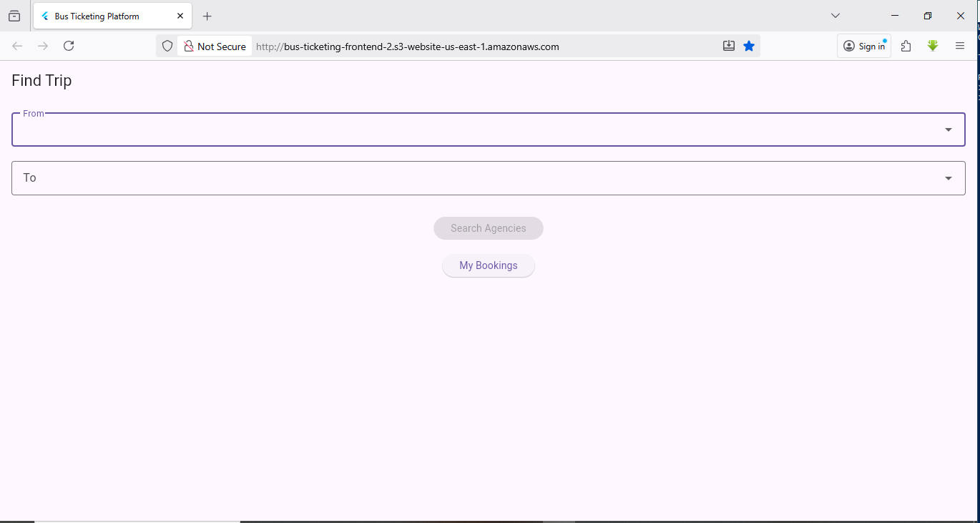Click the tracking protection shield icon
The width and height of the screenshot is (980, 523).
(x=167, y=46)
